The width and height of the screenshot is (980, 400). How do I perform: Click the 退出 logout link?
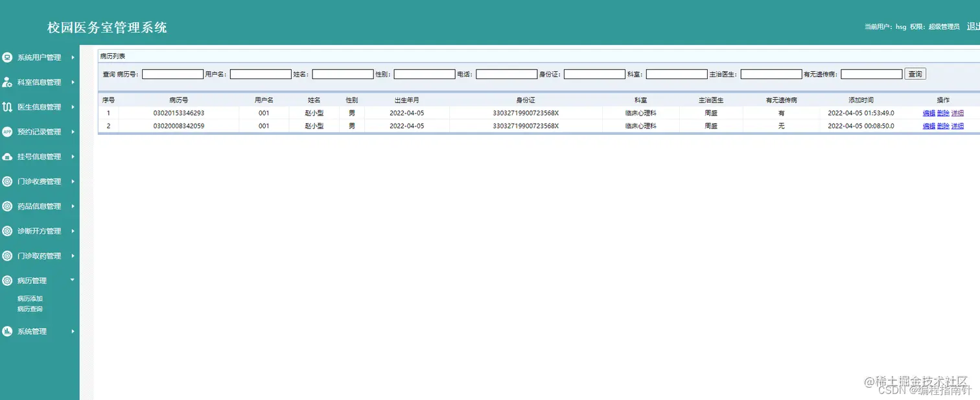click(973, 27)
